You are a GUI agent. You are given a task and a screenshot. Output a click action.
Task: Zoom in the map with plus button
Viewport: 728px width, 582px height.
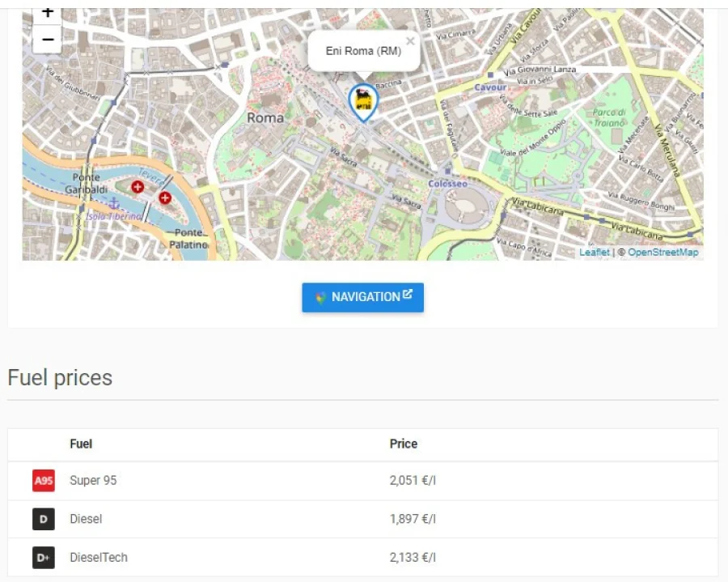48,14
